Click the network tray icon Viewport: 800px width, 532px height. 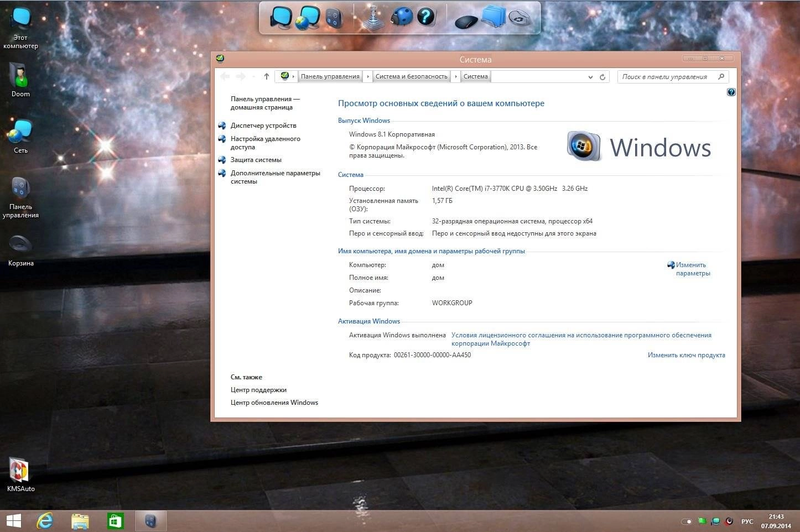(x=716, y=521)
